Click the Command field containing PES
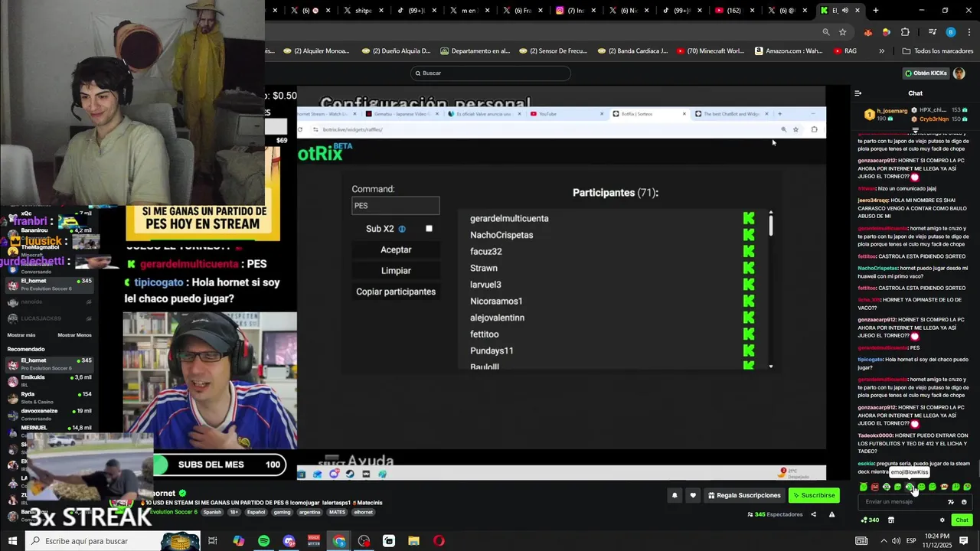 (396, 205)
